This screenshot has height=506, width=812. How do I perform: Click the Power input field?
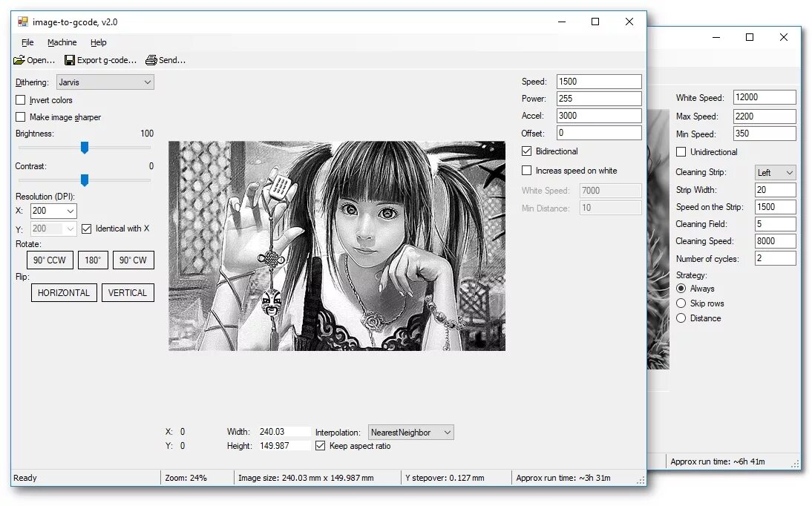(x=599, y=99)
